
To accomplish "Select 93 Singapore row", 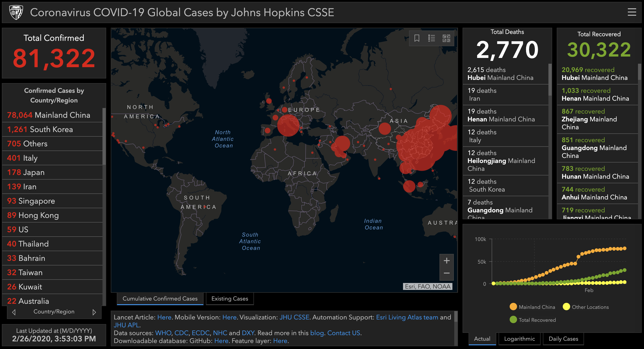I will (52, 201).
